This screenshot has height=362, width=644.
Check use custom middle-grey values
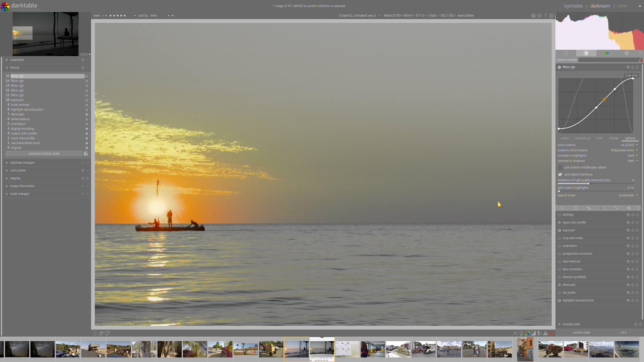point(560,167)
